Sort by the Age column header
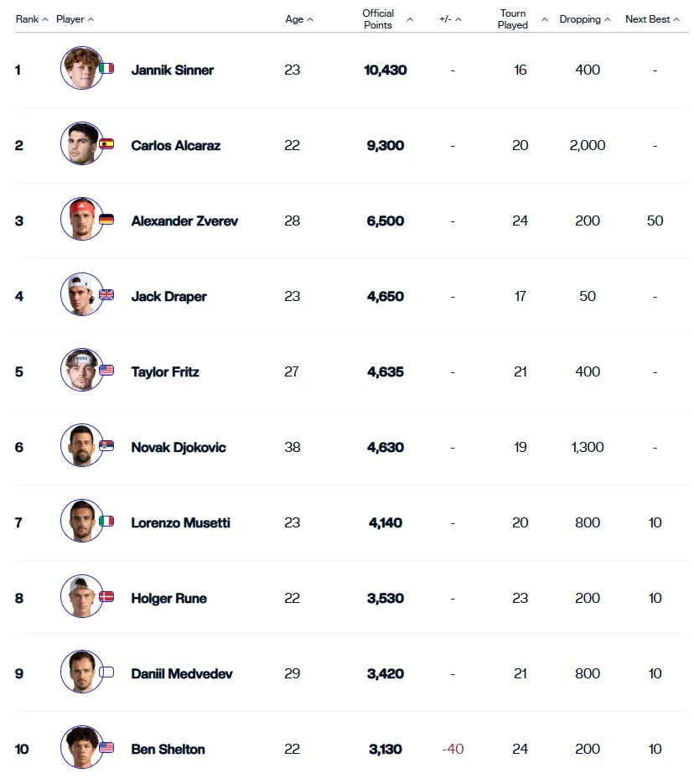This screenshot has height=784, width=694. [299, 19]
